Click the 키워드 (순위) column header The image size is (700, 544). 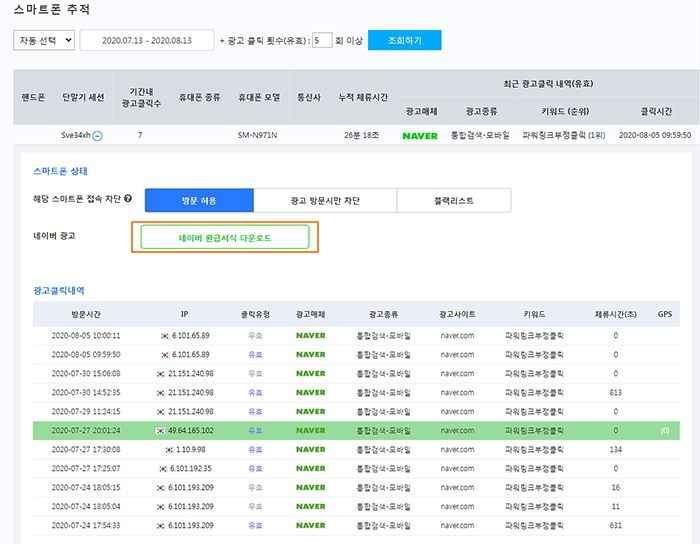click(565, 111)
